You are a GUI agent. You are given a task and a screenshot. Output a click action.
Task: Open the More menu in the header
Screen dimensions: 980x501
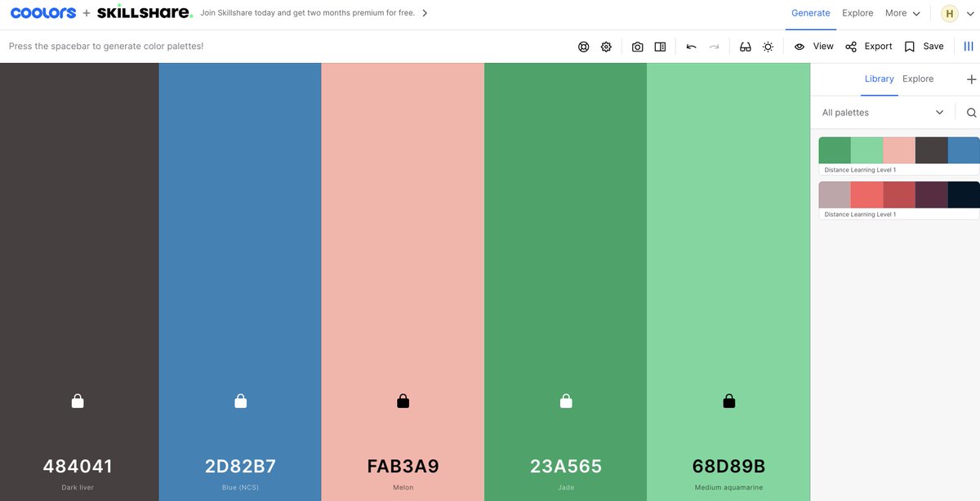[x=902, y=13]
